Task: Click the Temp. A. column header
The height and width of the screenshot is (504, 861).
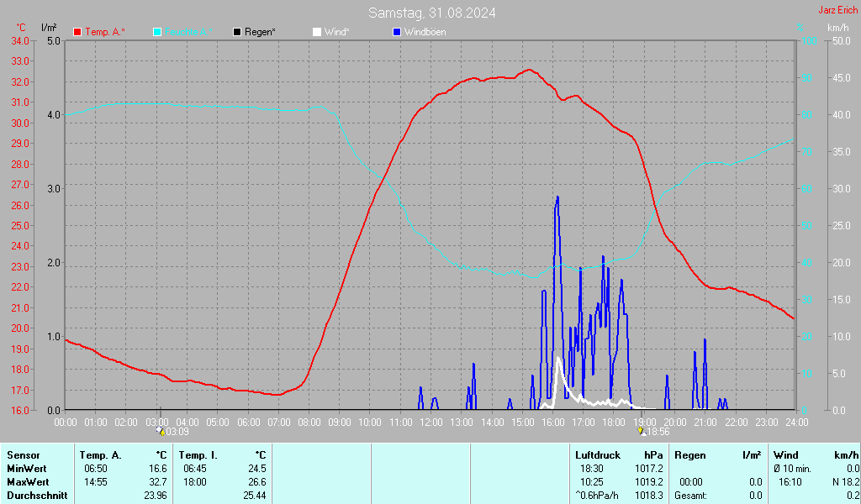Action: 101,455
